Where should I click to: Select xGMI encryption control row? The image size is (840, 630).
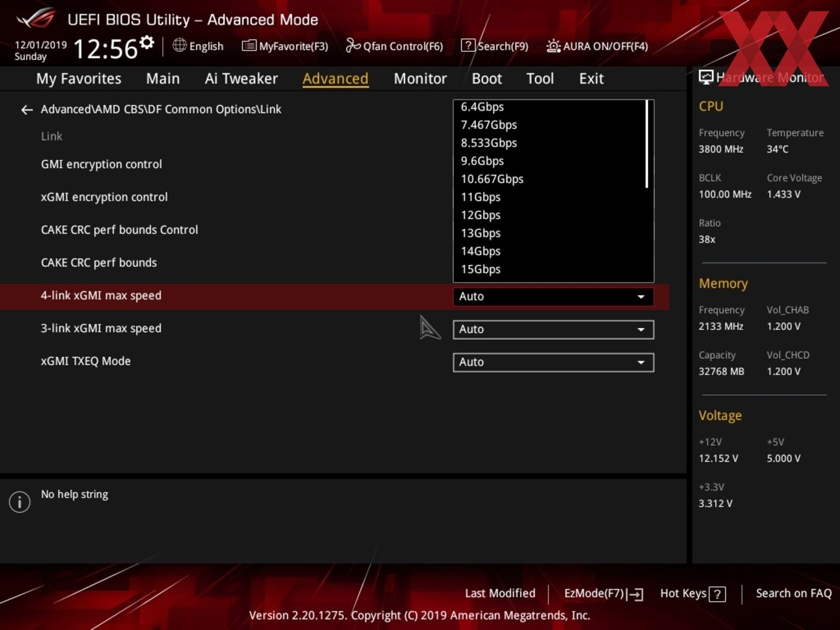coord(104,197)
